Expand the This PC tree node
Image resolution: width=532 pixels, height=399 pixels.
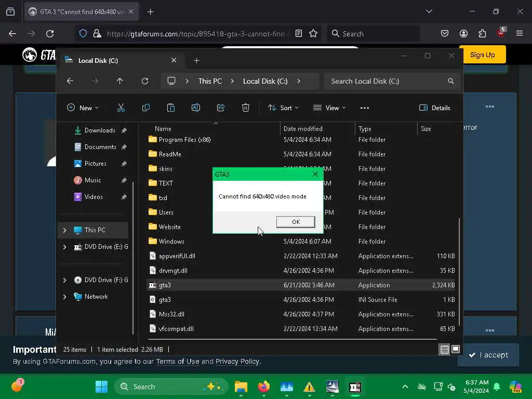click(x=64, y=230)
